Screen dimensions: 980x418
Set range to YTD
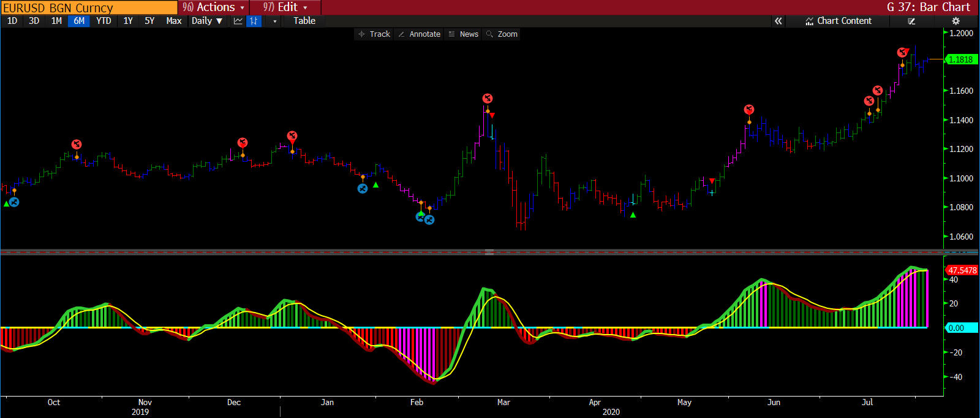(x=104, y=21)
